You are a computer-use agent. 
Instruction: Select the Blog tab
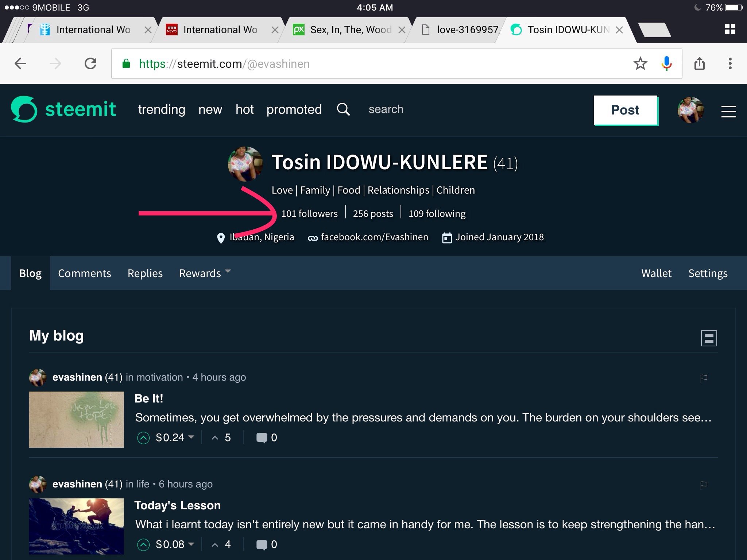pyautogui.click(x=30, y=273)
